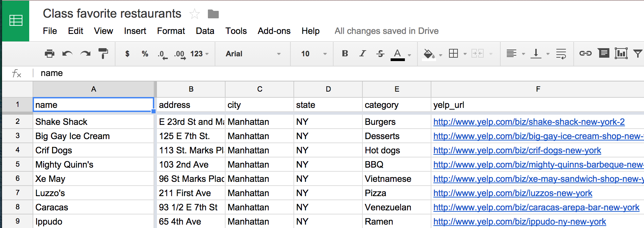Toggle bold formatting
644x228 pixels.
345,53
